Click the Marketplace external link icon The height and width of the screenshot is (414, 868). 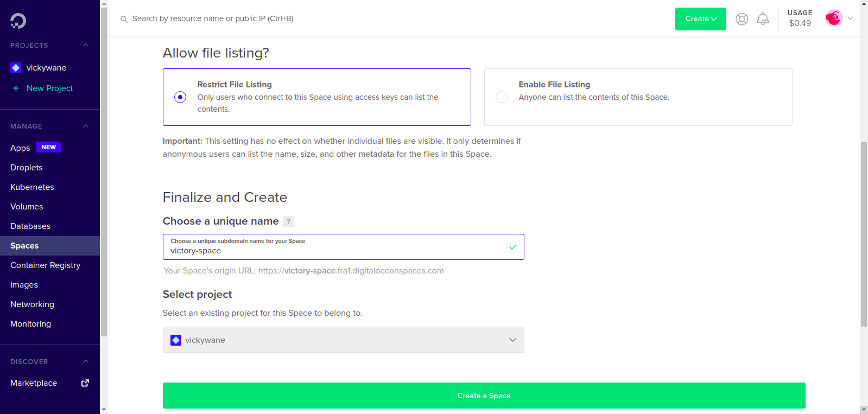point(85,383)
